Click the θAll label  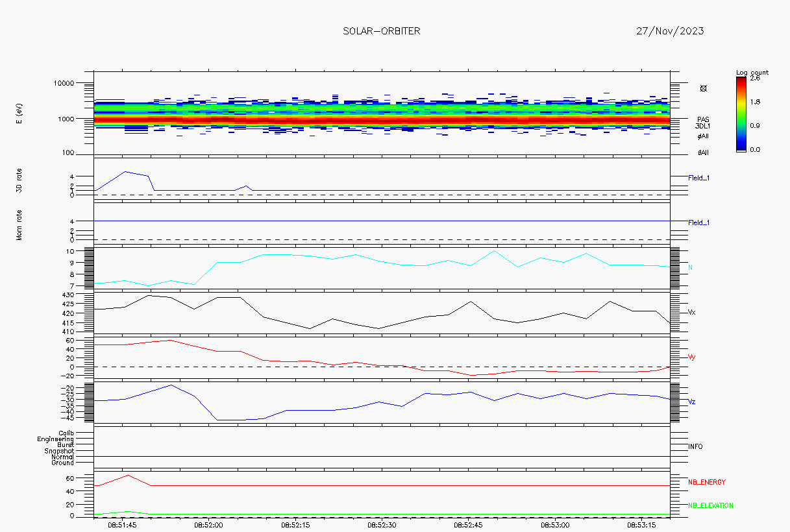point(703,153)
